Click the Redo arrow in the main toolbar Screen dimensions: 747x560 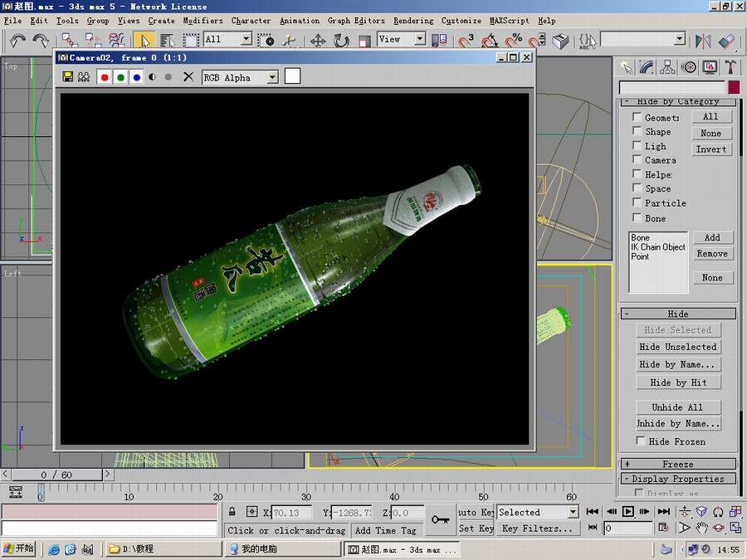click(x=41, y=41)
